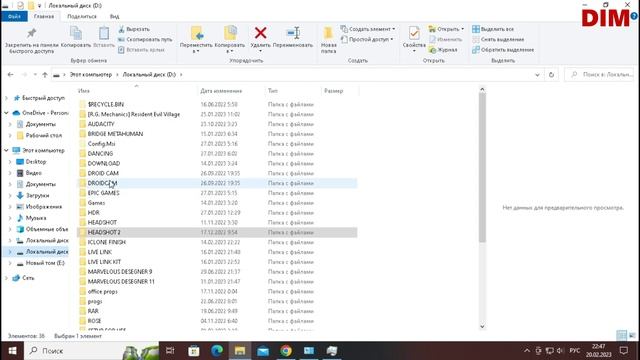Refresh the folder view
640x360 pixels.
click(551, 75)
